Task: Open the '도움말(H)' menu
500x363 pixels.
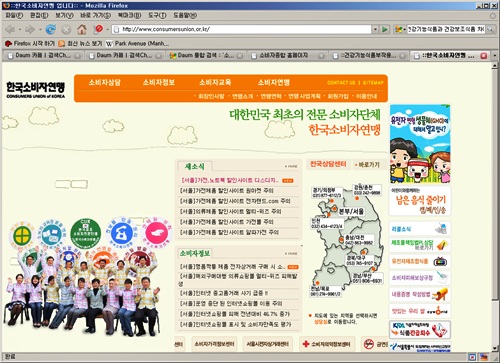Action: coord(185,15)
